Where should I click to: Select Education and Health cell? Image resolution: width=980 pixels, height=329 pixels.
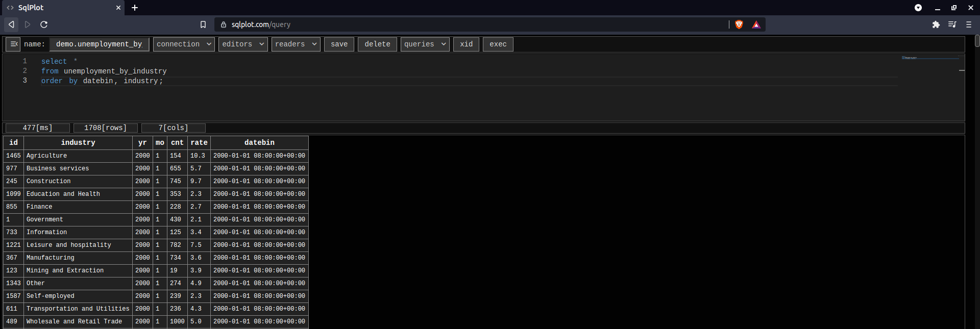point(78,194)
